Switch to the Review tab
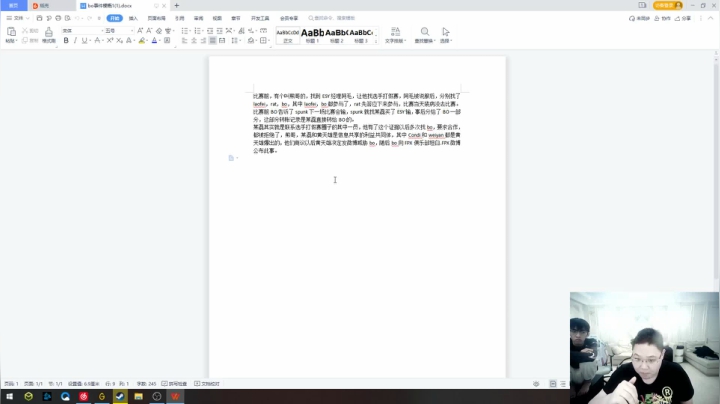720x404 pixels. (x=198, y=18)
